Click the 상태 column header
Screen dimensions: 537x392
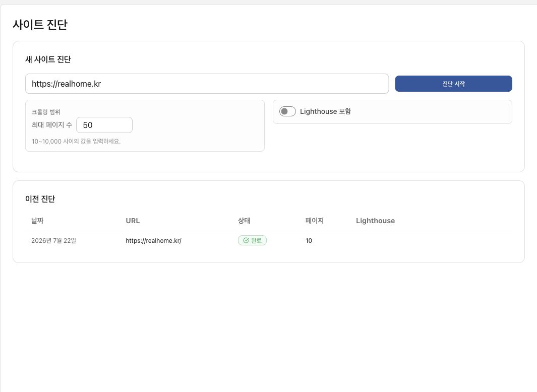[x=244, y=221]
